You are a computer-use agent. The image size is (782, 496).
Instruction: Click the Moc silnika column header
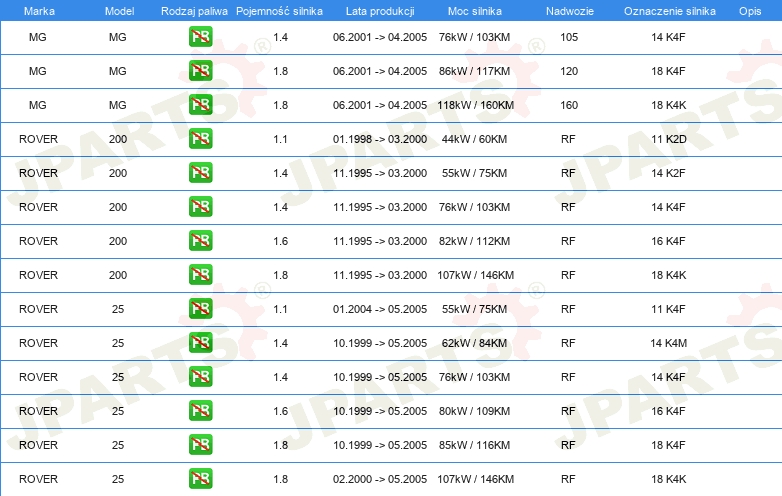tap(475, 10)
